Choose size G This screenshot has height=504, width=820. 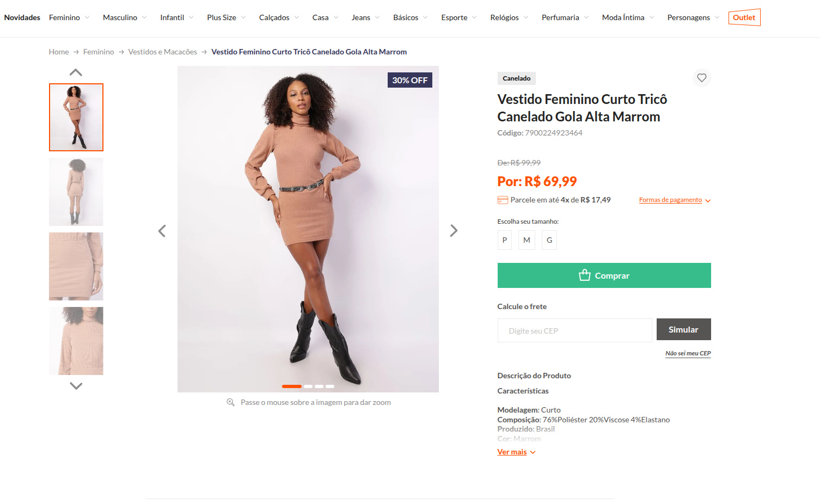tap(549, 240)
